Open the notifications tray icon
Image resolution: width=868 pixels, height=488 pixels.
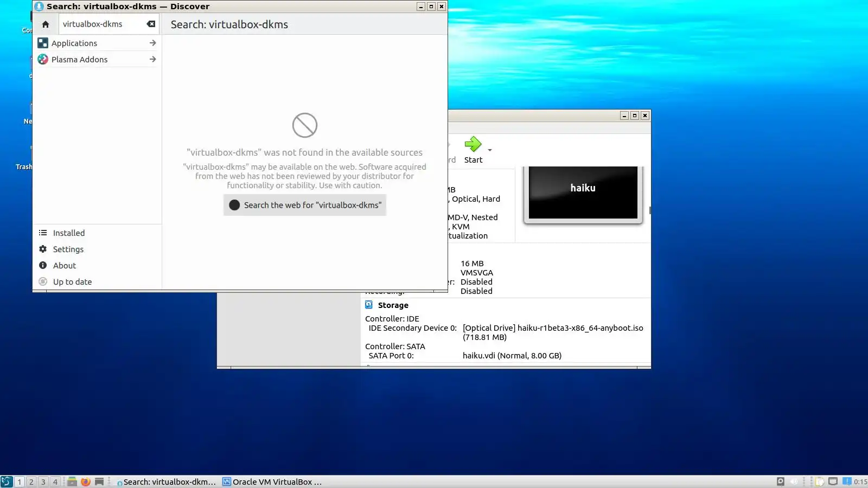[x=847, y=481]
